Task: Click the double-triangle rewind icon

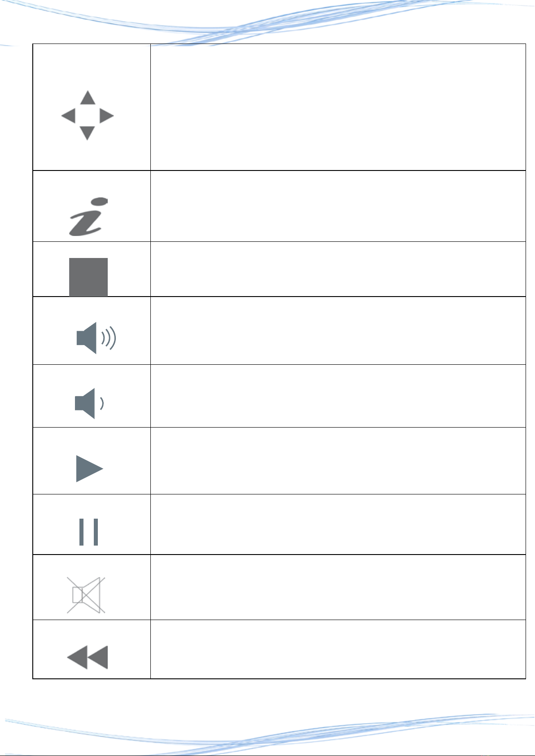Action: tap(88, 657)
